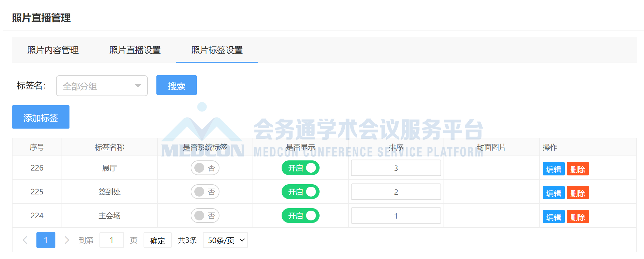Screen dimensions: 644x259
Task: Click the 添加标签 button
Action: pos(41,117)
